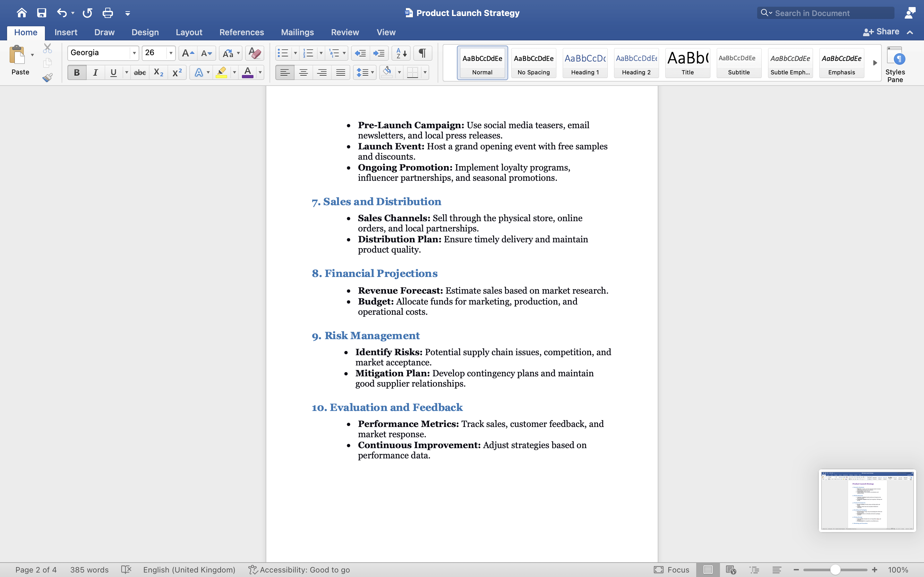Click the Format Painter brush icon
Screen dimensions: 924x577
tap(47, 78)
